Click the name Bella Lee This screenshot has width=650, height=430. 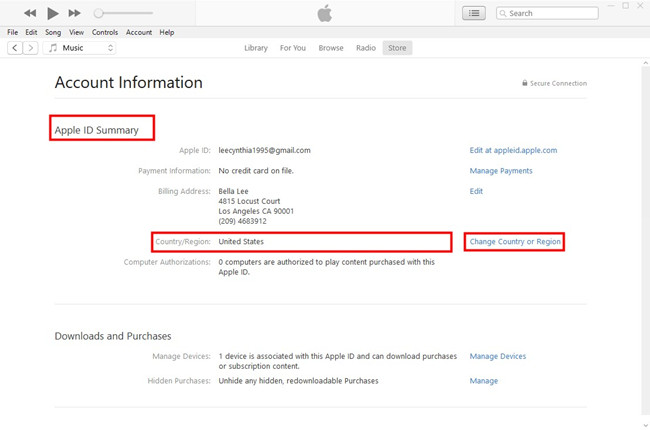click(x=233, y=191)
